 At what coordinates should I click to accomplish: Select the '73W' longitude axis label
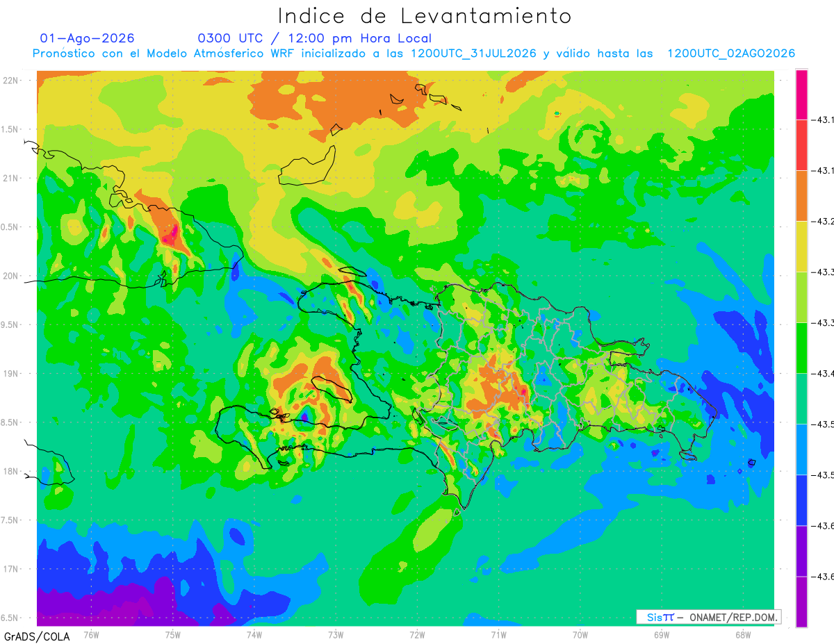pyautogui.click(x=336, y=634)
